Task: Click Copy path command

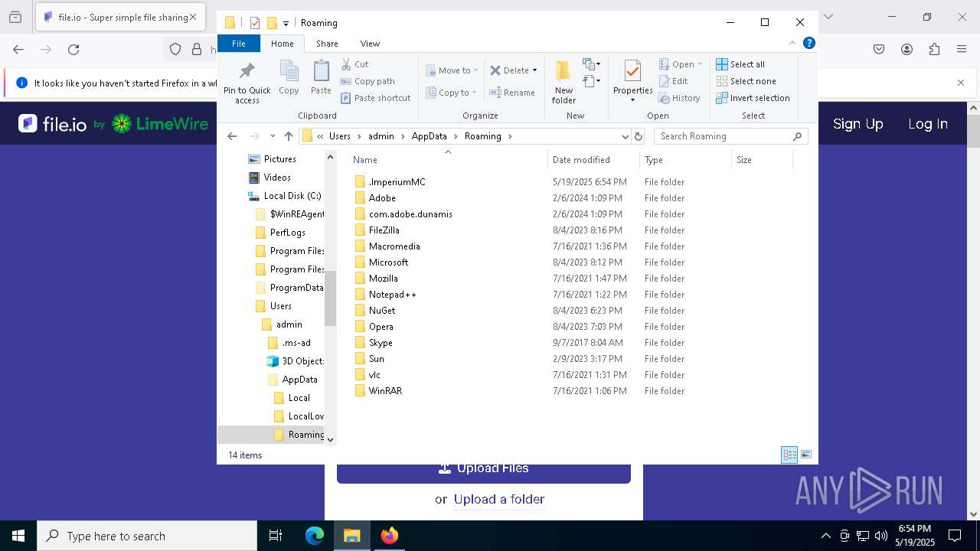Action: [x=367, y=81]
